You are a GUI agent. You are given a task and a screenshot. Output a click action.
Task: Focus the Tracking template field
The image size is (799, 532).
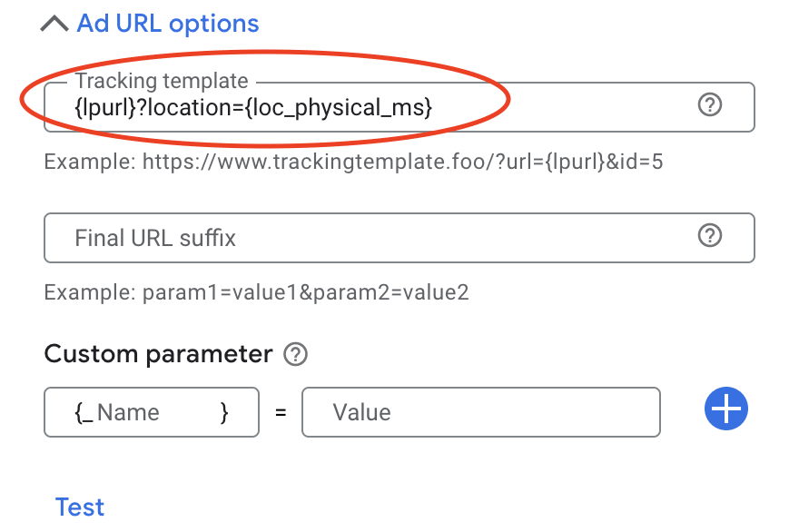[563, 107]
